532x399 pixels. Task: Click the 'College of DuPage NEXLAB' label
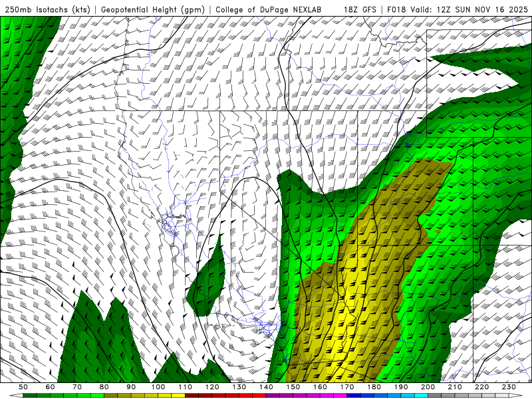[x=268, y=9]
